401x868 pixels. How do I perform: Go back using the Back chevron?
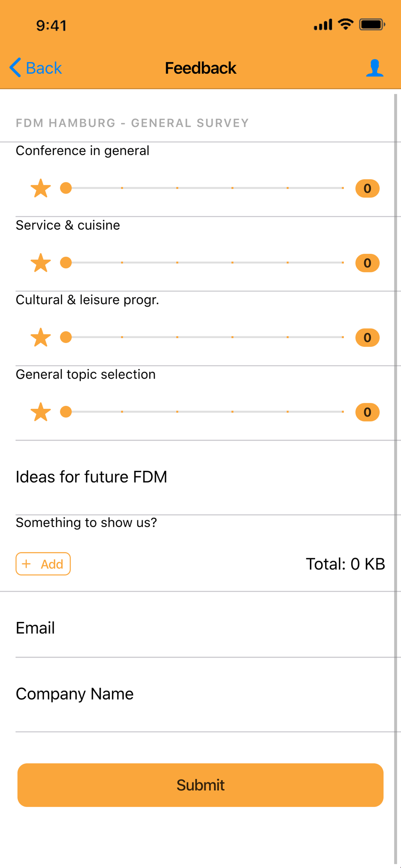coord(16,68)
